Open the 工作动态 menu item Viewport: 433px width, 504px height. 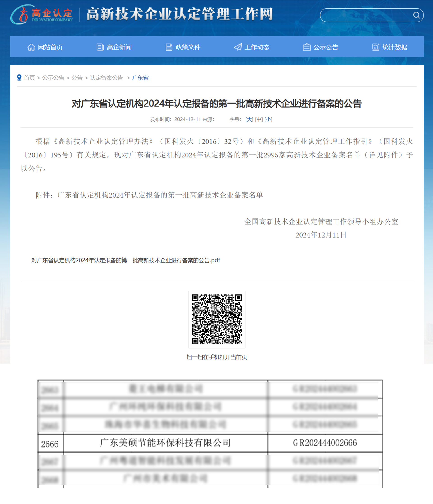(x=257, y=47)
